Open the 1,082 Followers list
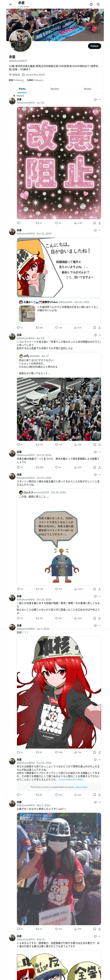The image size is (110, 980). click(35, 80)
